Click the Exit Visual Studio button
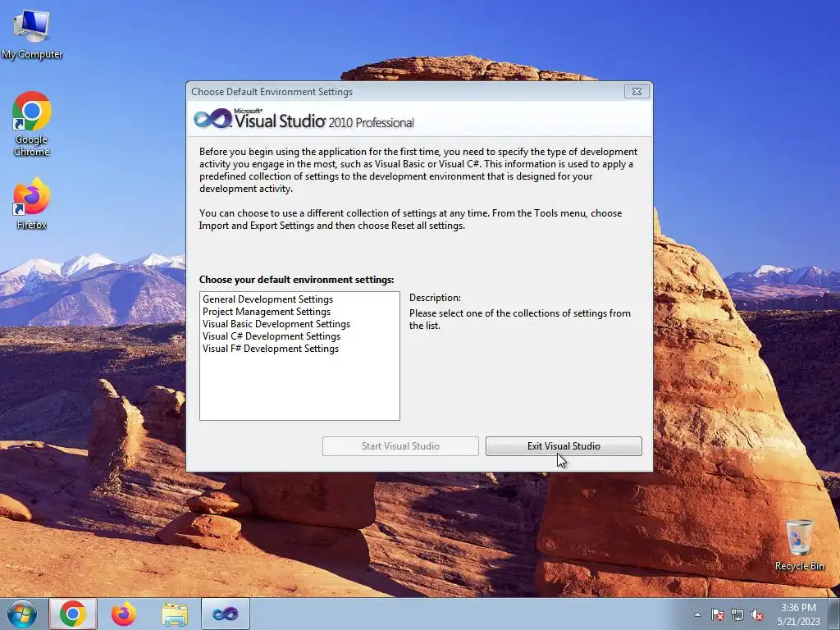 [564, 446]
